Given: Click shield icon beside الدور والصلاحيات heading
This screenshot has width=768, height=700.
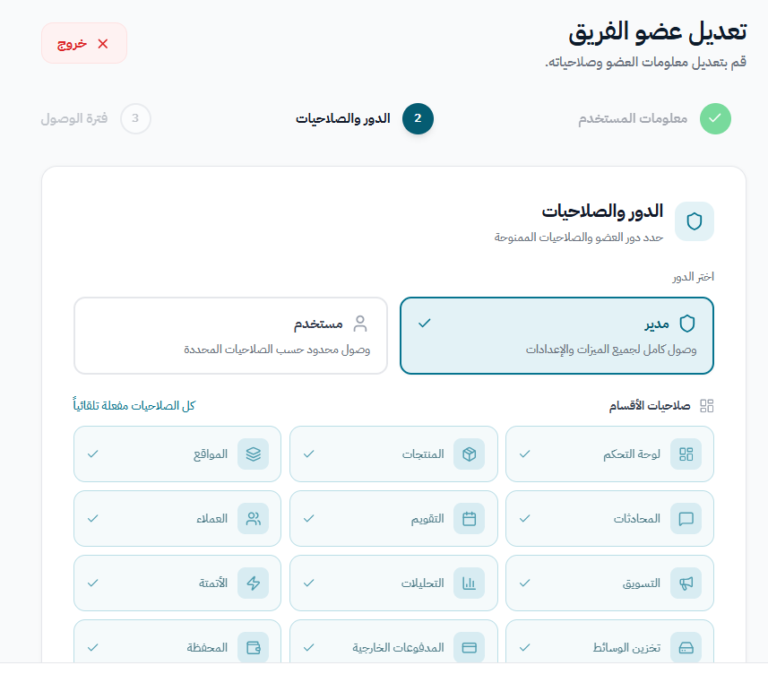Looking at the screenshot, I should coord(694,221).
